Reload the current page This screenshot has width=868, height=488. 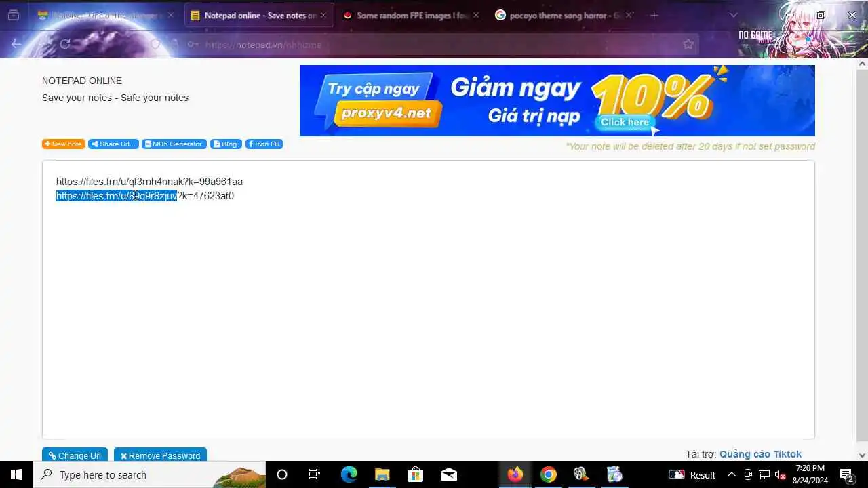coord(65,44)
